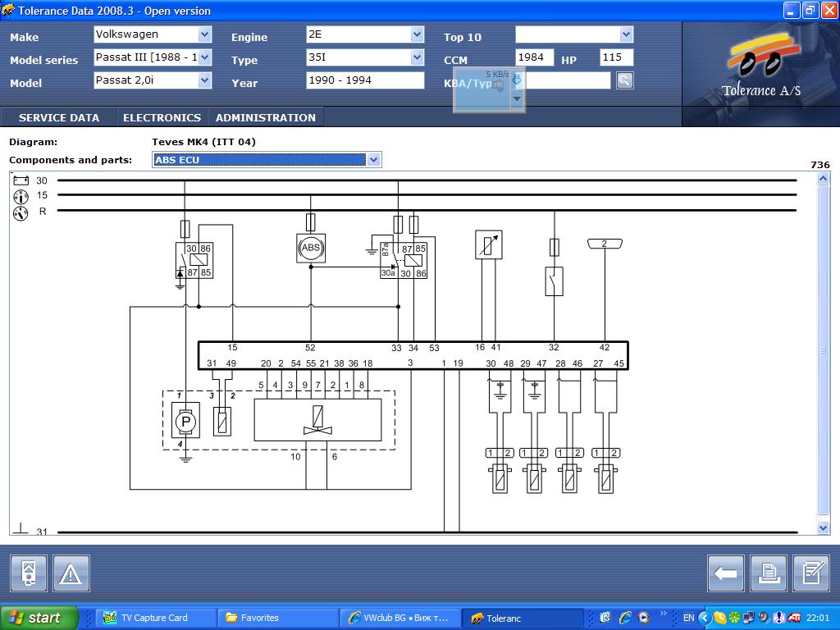This screenshot has height=630, width=840.
Task: Click the print document icon
Action: click(768, 573)
